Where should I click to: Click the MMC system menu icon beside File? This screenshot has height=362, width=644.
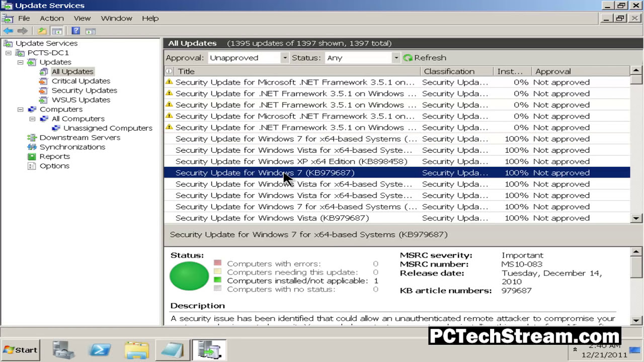(x=7, y=18)
